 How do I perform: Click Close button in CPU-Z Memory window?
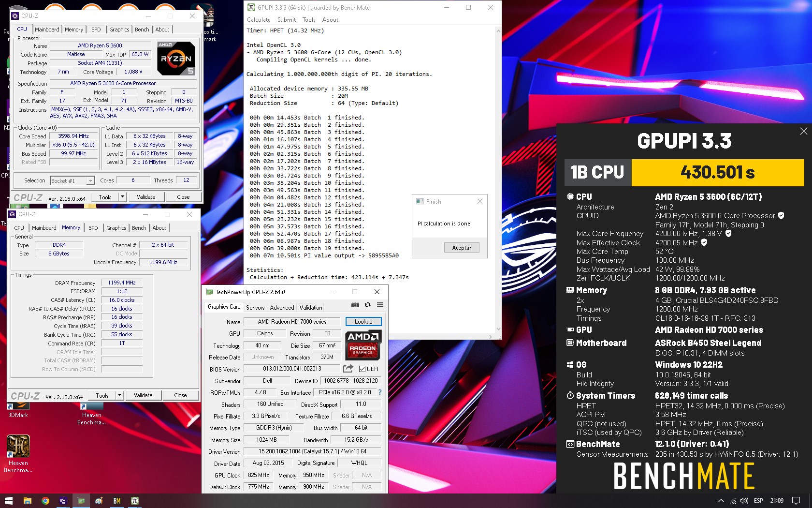(180, 395)
